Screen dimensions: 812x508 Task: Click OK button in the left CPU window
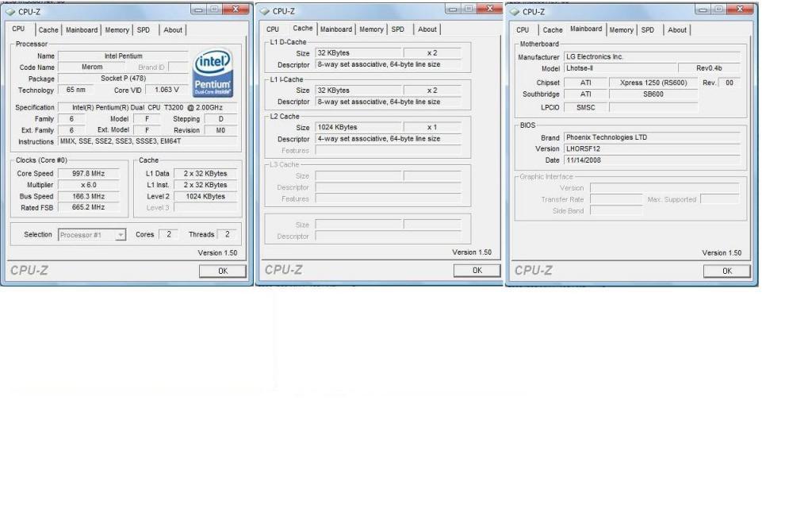coord(223,271)
